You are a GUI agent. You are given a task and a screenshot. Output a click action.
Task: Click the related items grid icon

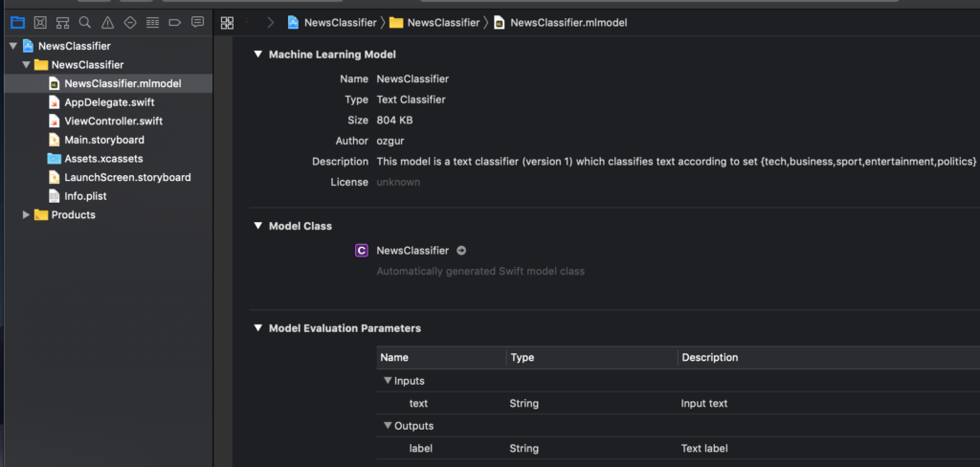coord(228,23)
